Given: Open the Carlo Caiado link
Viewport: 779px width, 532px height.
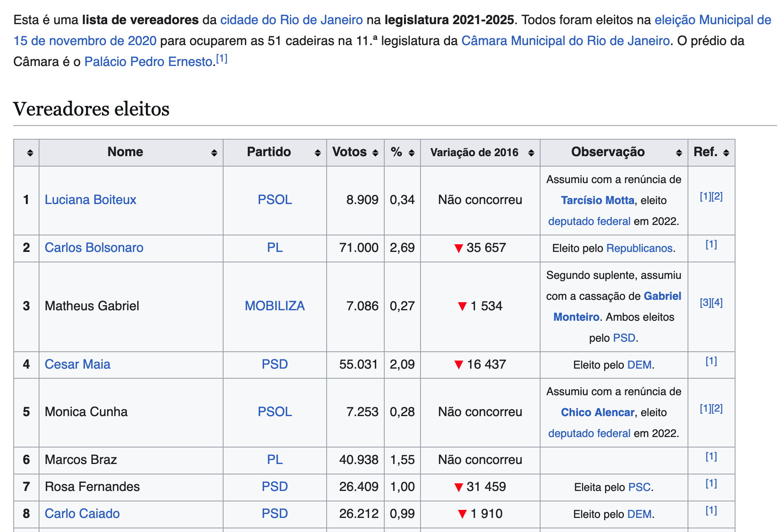Looking at the screenshot, I should (82, 513).
